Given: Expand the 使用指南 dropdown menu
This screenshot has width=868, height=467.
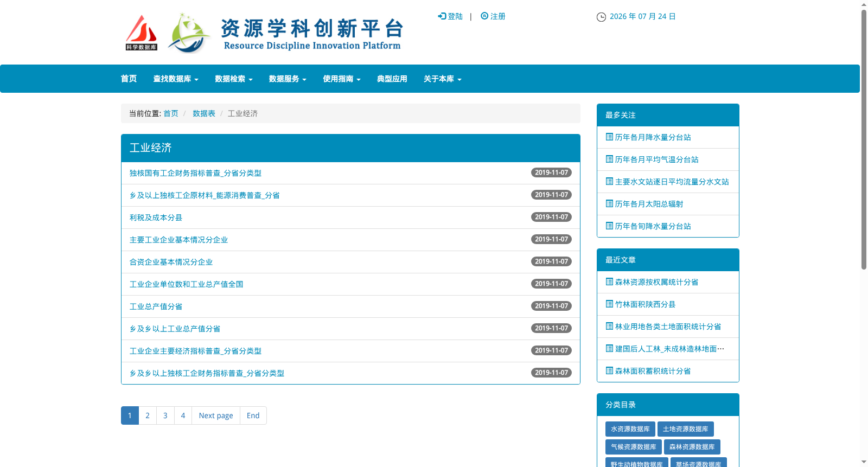Looking at the screenshot, I should coord(342,79).
